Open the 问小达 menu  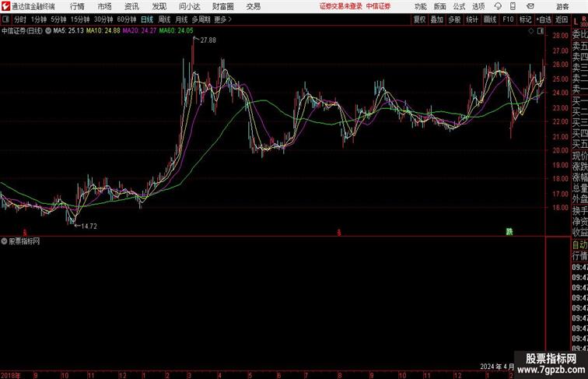189,6
